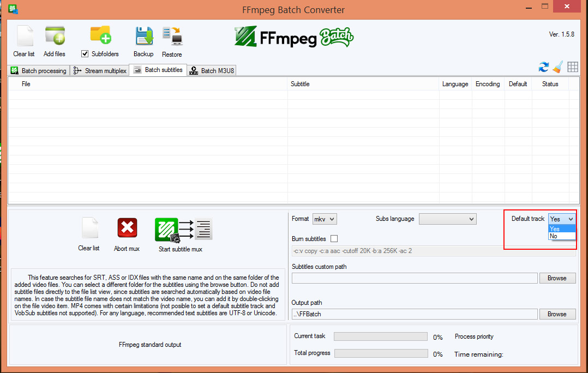This screenshot has height=373, width=588.
Task: Toggle the Subfolders checkbox
Action: point(85,53)
